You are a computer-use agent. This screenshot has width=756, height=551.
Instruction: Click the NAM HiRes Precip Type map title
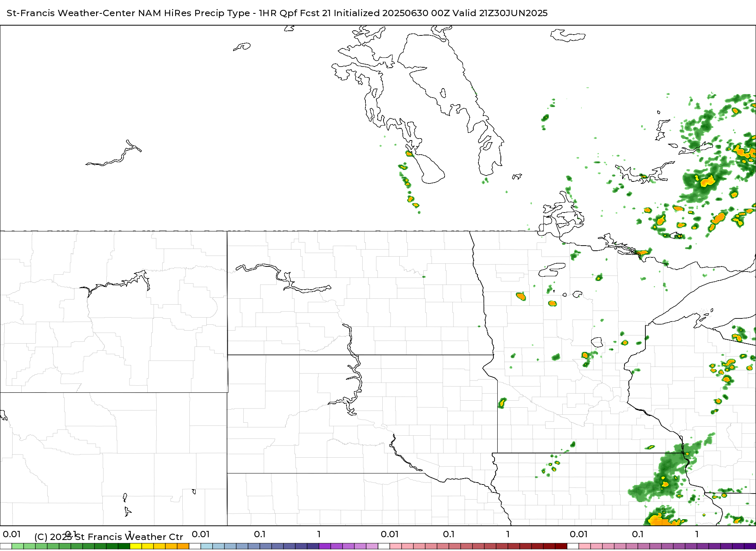click(x=277, y=13)
